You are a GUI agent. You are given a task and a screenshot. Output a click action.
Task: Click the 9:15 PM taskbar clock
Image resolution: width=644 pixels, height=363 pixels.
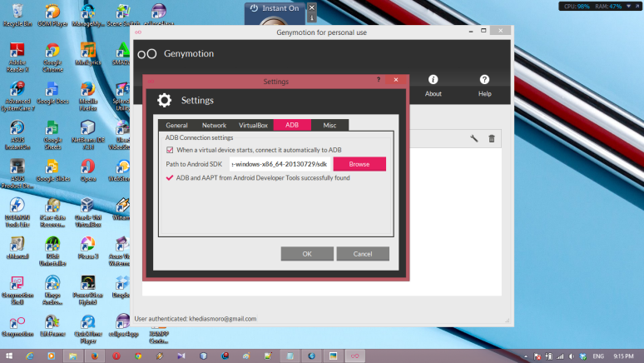click(623, 356)
